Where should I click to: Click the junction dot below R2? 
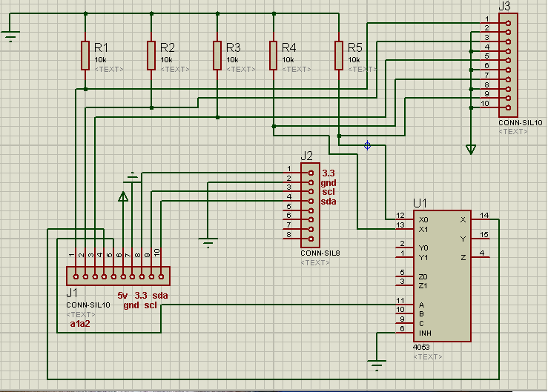click(x=151, y=107)
